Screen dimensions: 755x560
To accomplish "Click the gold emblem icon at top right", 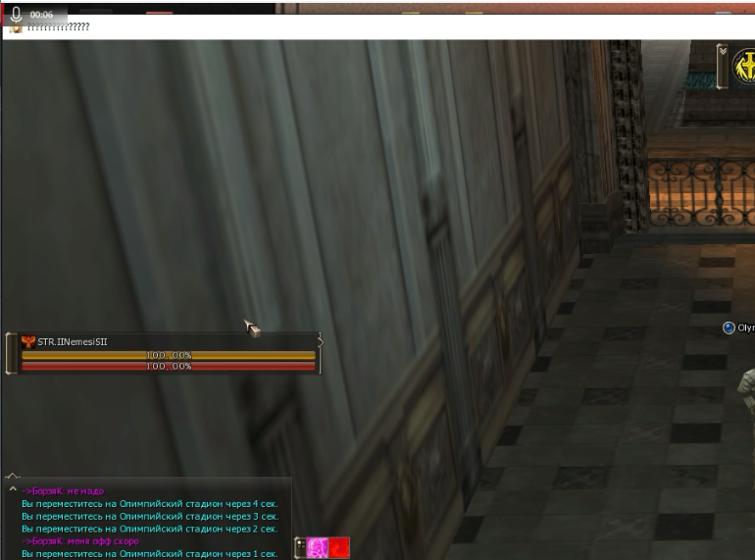I will [743, 67].
